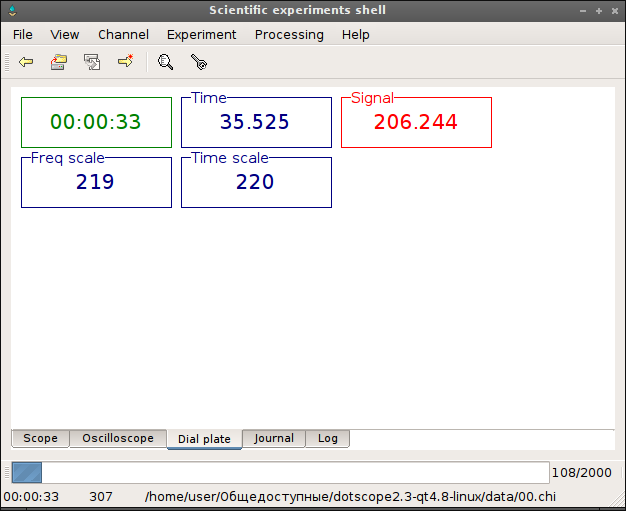Open the Channel menu
626x511 pixels.
pos(123,35)
